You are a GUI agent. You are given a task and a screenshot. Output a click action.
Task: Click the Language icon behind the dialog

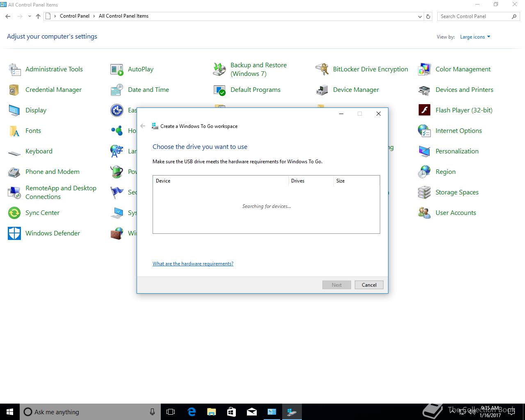click(x=117, y=151)
